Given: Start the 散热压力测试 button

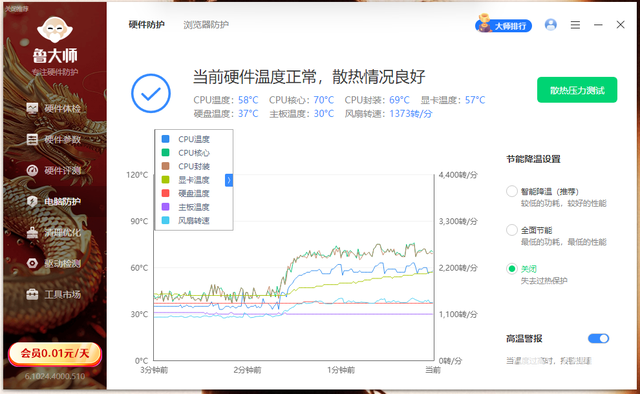Looking at the screenshot, I should (x=577, y=90).
